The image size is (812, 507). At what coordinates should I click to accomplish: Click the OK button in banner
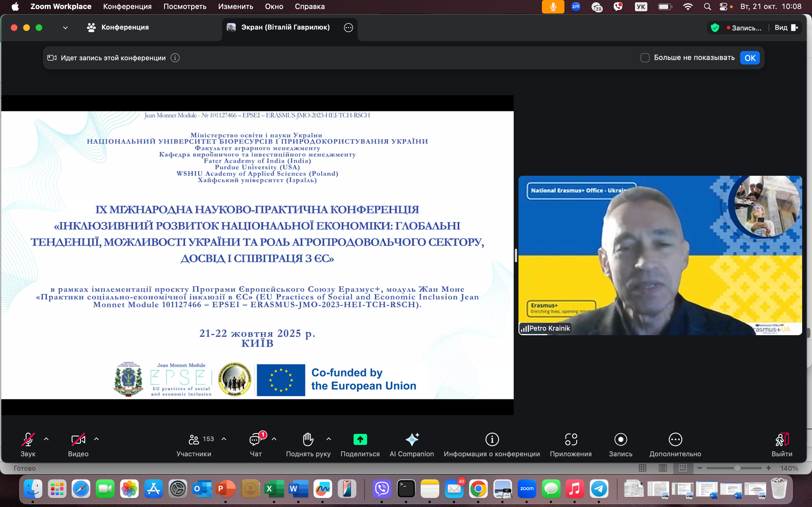(x=750, y=58)
